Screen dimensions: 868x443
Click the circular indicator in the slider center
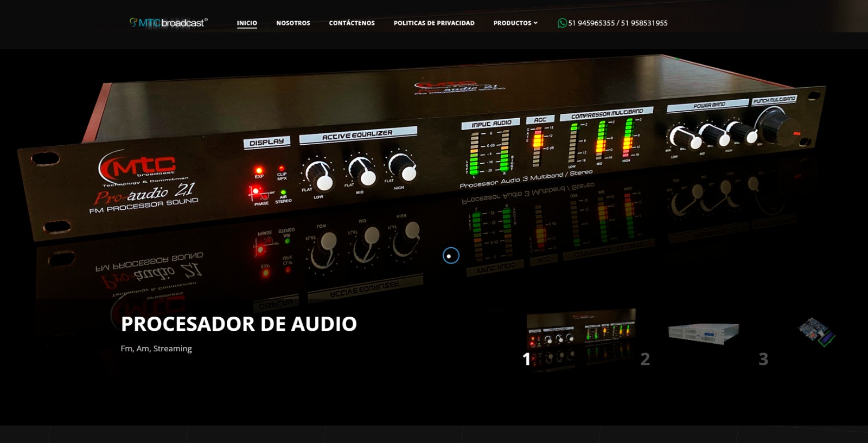coord(451,255)
